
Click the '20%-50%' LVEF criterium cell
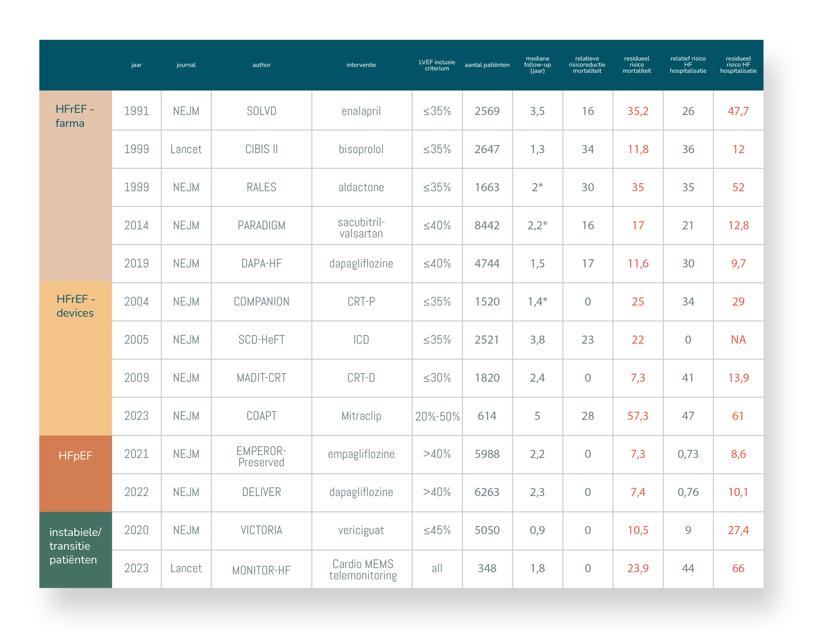click(x=437, y=416)
